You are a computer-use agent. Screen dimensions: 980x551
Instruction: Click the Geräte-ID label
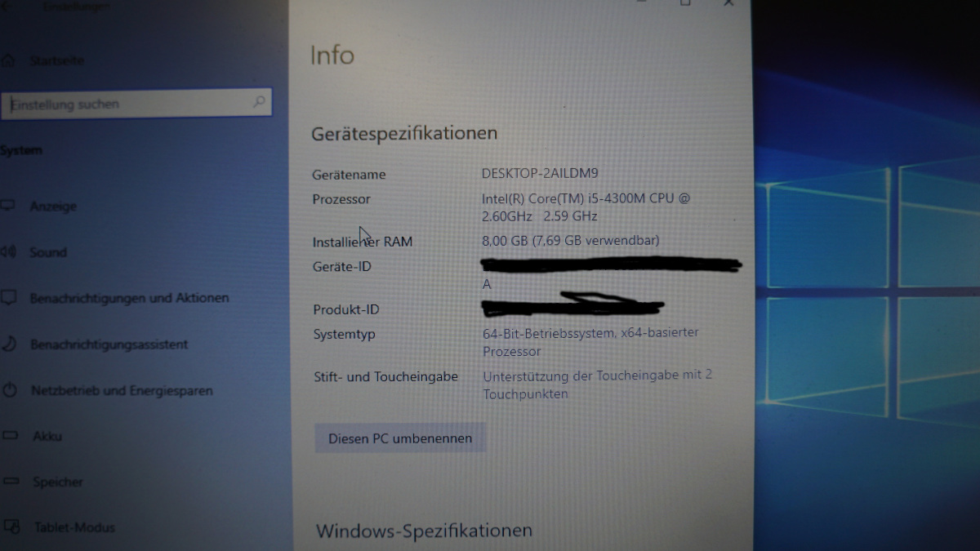pyautogui.click(x=342, y=266)
